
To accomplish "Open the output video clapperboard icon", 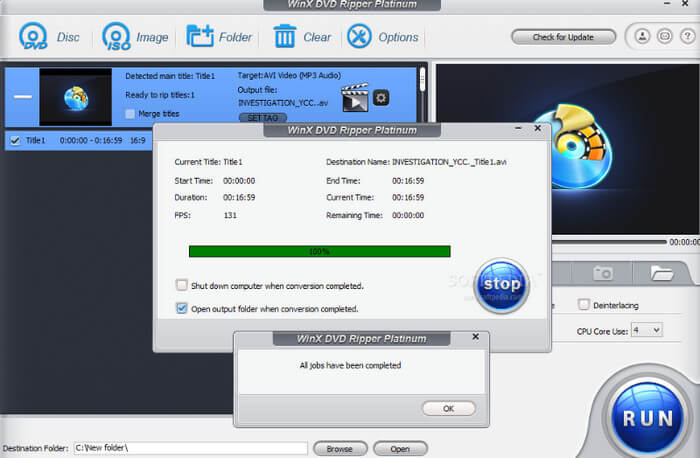I will coord(355,97).
